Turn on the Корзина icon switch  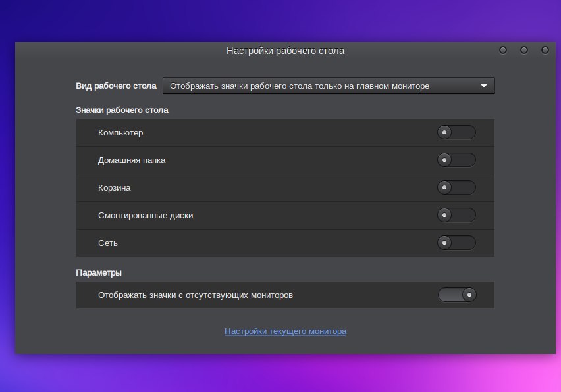click(x=456, y=187)
